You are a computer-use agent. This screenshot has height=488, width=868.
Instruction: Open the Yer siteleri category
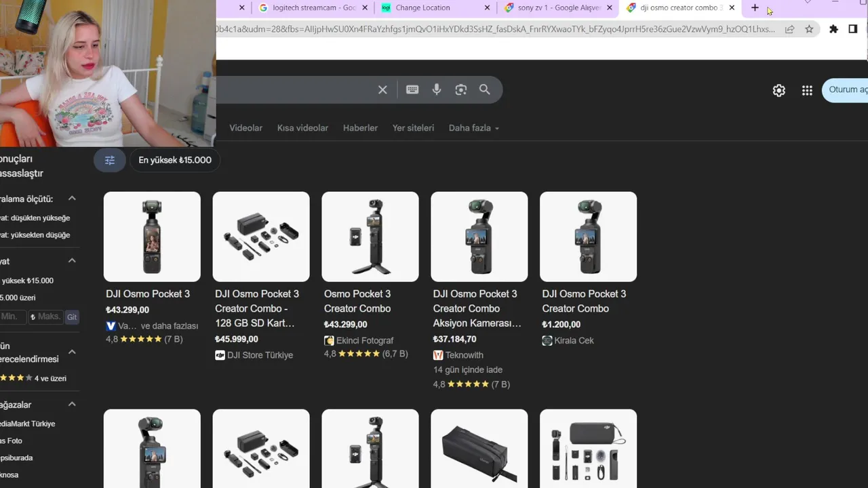[413, 127]
